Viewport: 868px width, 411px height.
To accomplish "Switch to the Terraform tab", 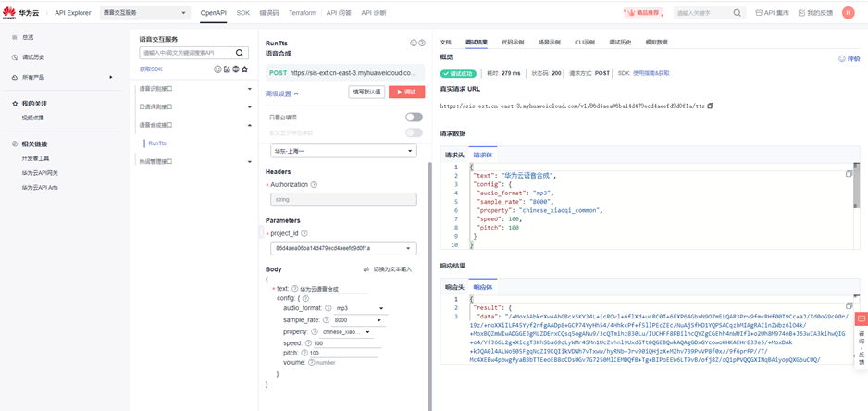I will (303, 13).
